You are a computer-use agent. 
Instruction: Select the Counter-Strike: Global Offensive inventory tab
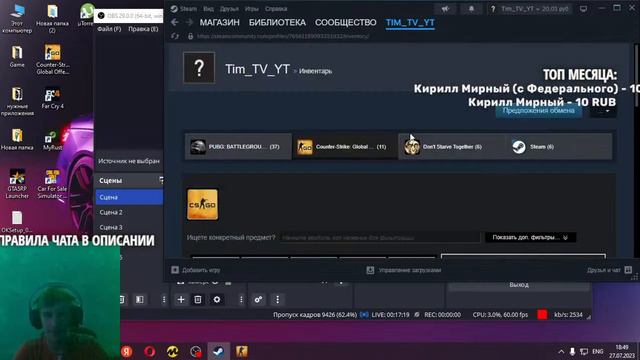[x=345, y=147]
